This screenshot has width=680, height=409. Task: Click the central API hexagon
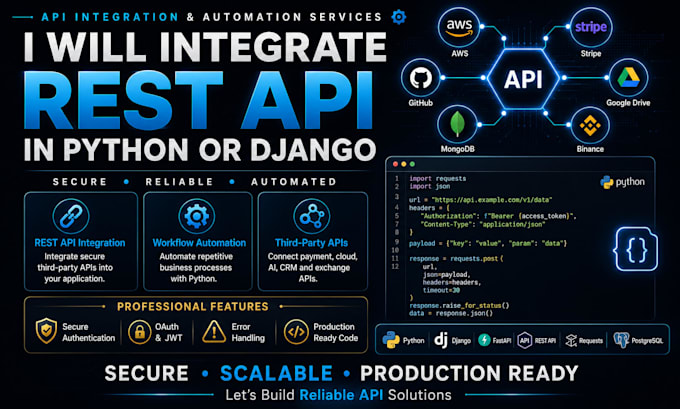pos(523,79)
